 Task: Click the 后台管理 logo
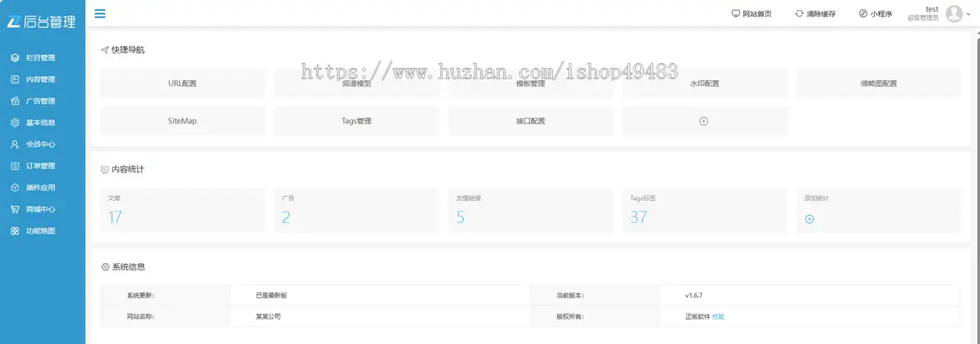point(42,22)
